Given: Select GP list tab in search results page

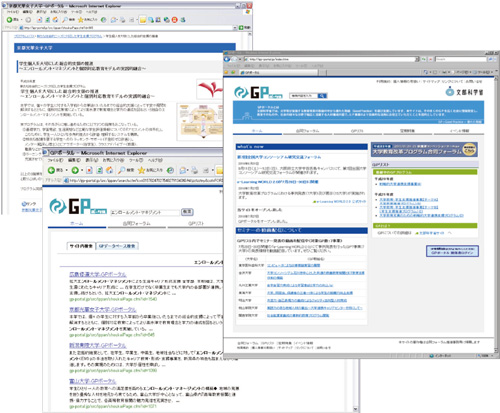Looking at the screenshot, I should click(x=195, y=223).
